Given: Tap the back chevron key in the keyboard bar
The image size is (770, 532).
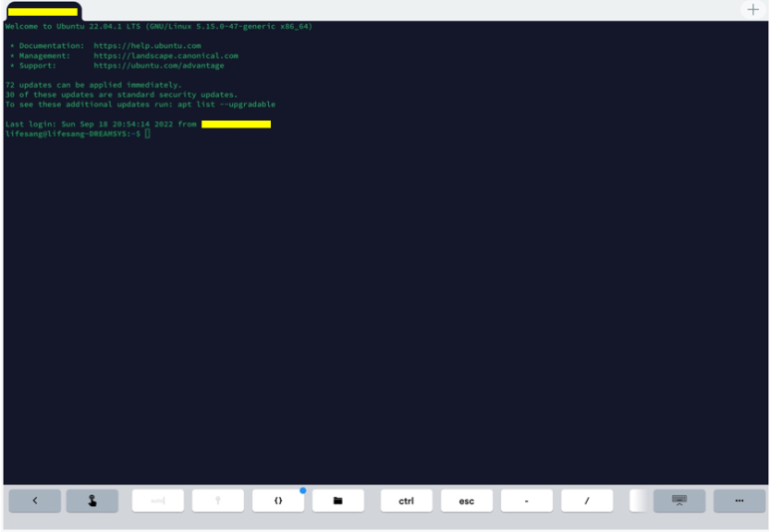Looking at the screenshot, I should (35, 500).
